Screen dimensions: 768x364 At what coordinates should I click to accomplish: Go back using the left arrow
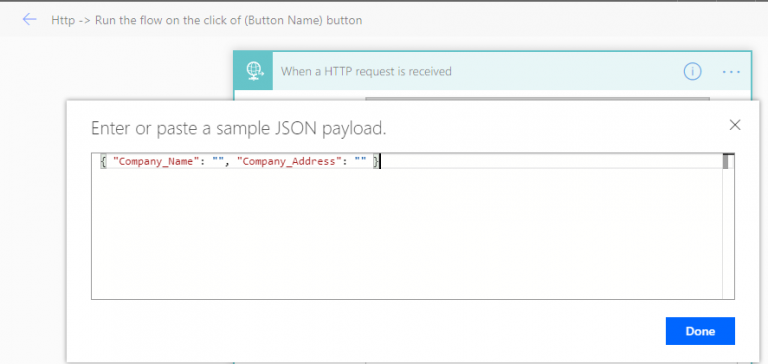coord(30,20)
